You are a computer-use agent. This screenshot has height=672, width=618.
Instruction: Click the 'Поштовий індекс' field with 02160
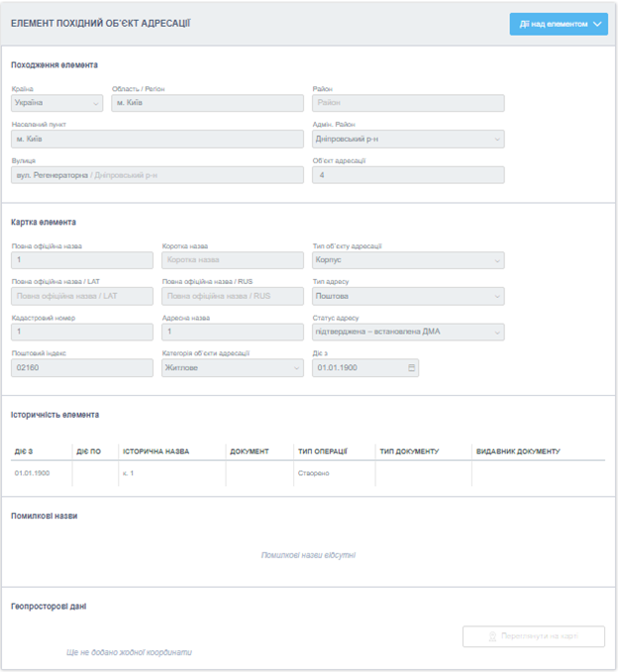82,368
